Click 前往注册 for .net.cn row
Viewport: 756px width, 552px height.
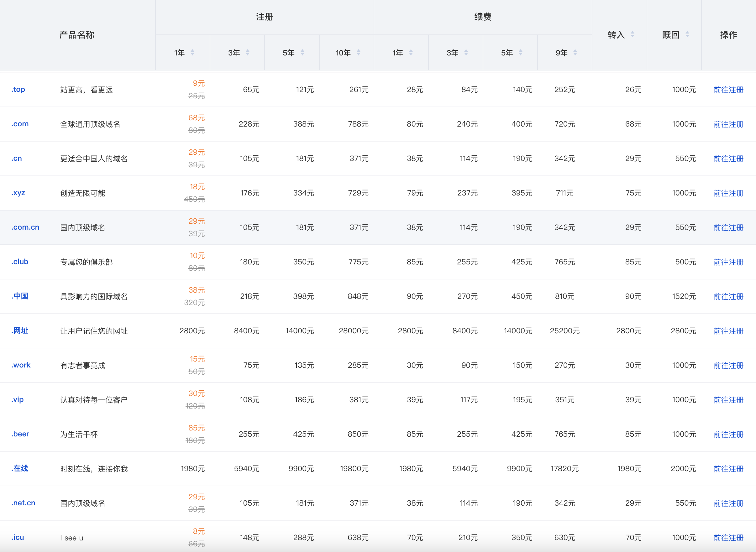coord(729,503)
